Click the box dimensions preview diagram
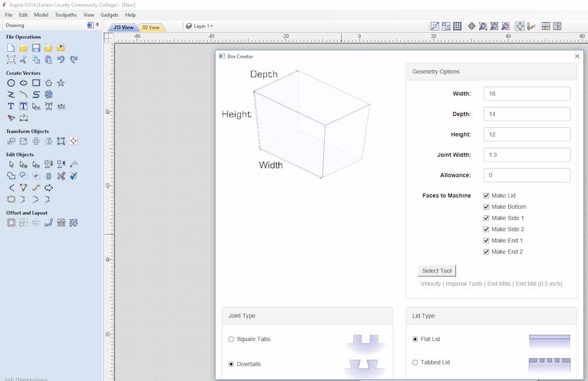Screen dimensions: 588x381 click(x=296, y=123)
